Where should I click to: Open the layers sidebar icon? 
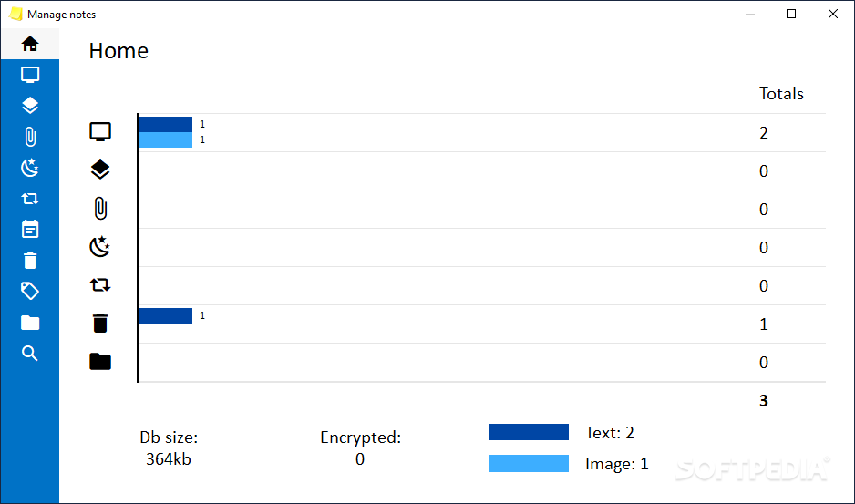click(x=30, y=106)
